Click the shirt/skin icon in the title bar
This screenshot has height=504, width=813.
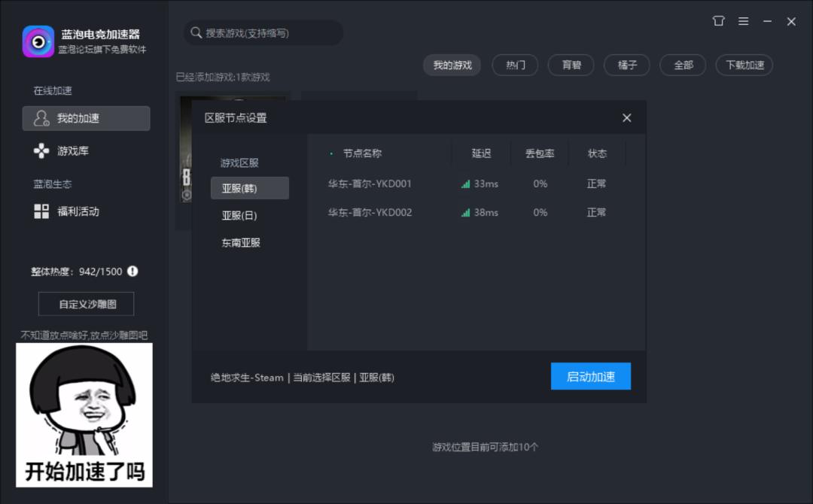718,21
